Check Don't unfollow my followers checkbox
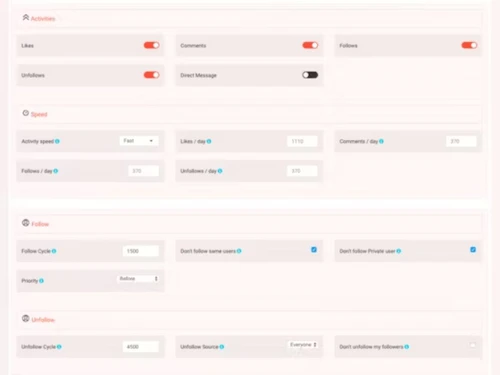The image size is (500, 375). pyautogui.click(x=472, y=345)
